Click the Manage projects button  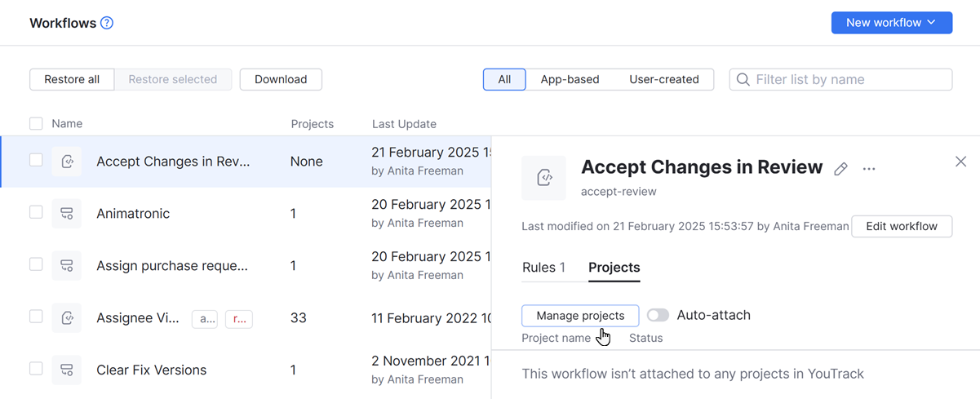580,316
